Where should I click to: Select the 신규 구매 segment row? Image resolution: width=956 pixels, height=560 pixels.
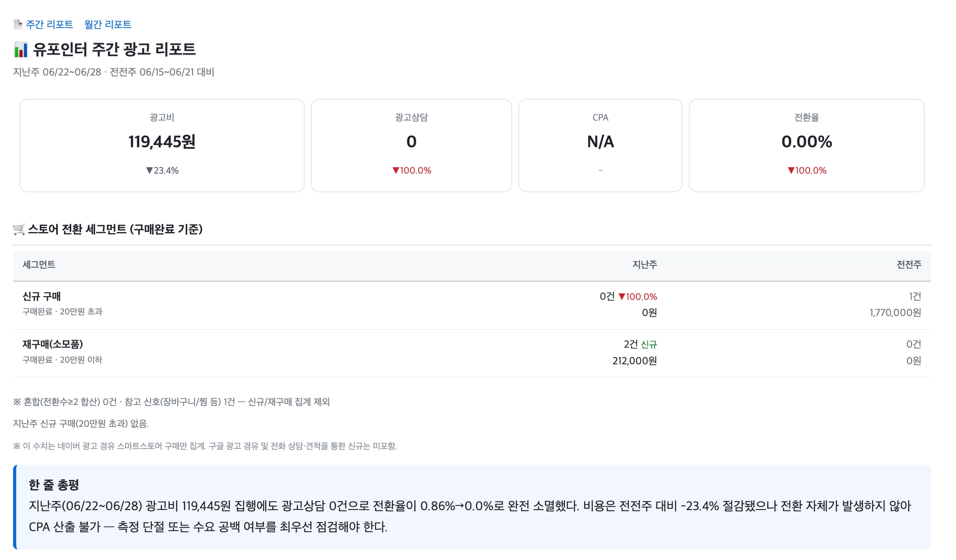tap(472, 305)
